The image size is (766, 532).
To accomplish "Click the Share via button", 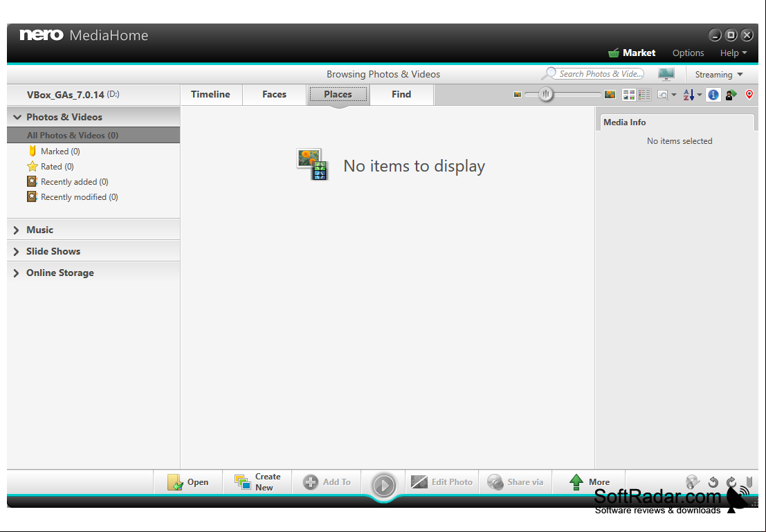I will click(516, 482).
